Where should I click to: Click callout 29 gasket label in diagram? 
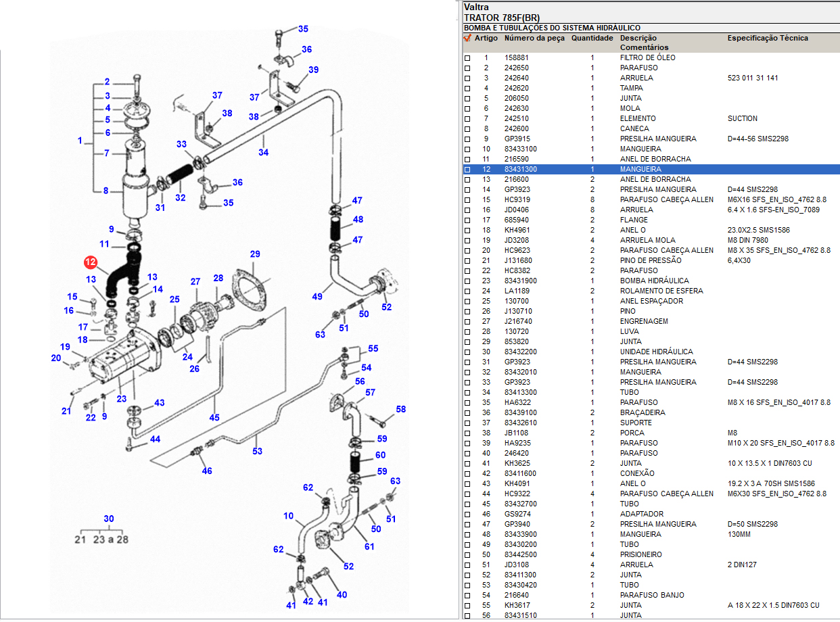254,254
